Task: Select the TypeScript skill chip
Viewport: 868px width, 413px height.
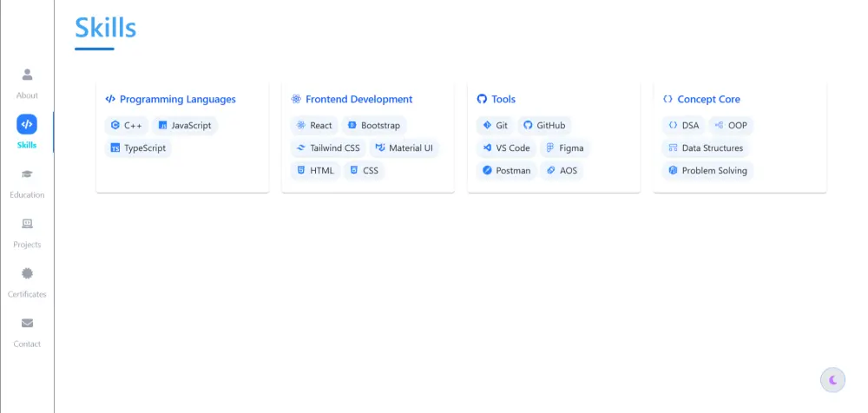Action: point(138,148)
